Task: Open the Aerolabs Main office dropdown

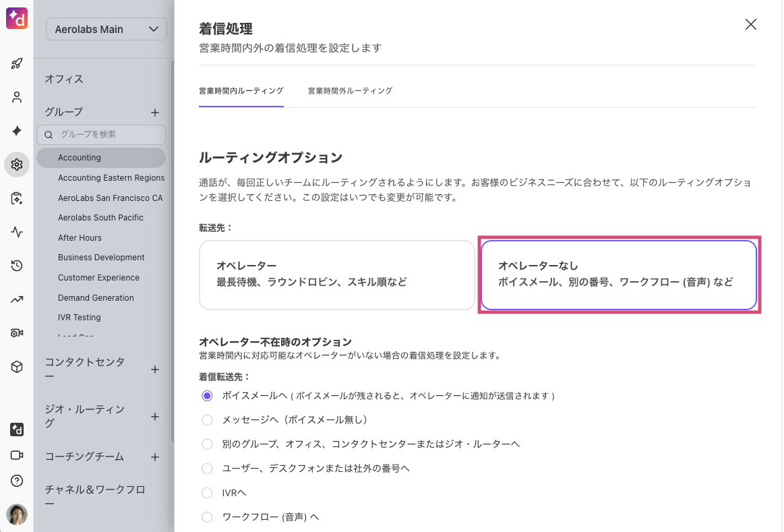Action: point(107,29)
